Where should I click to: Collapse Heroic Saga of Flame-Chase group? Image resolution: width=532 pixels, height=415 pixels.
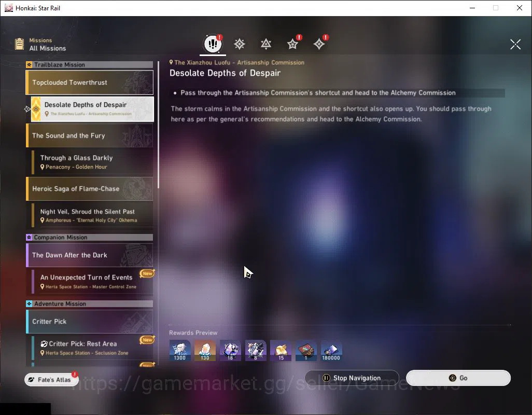90,189
